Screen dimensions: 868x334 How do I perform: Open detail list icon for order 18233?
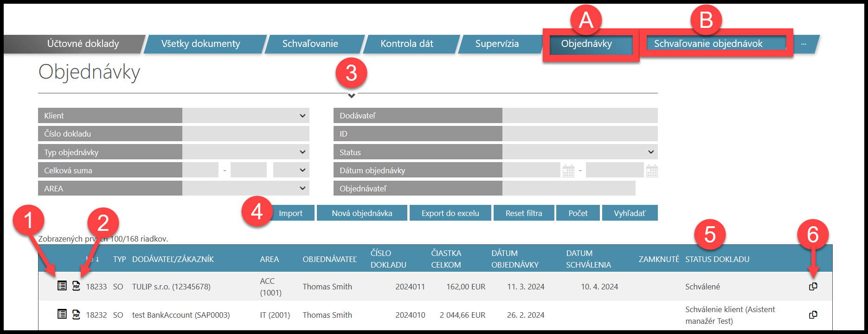62,286
